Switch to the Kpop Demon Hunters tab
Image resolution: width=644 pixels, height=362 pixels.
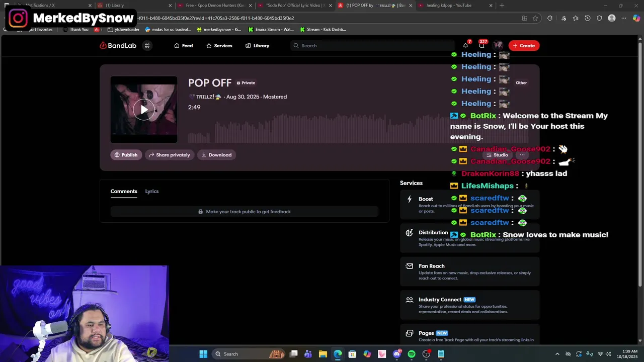(x=214, y=6)
